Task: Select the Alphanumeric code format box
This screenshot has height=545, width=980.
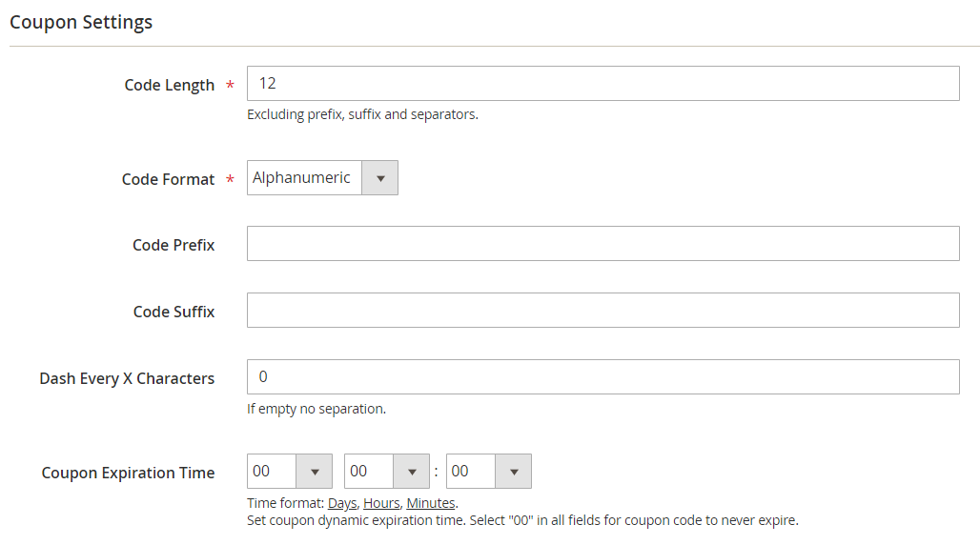Action: point(322,178)
